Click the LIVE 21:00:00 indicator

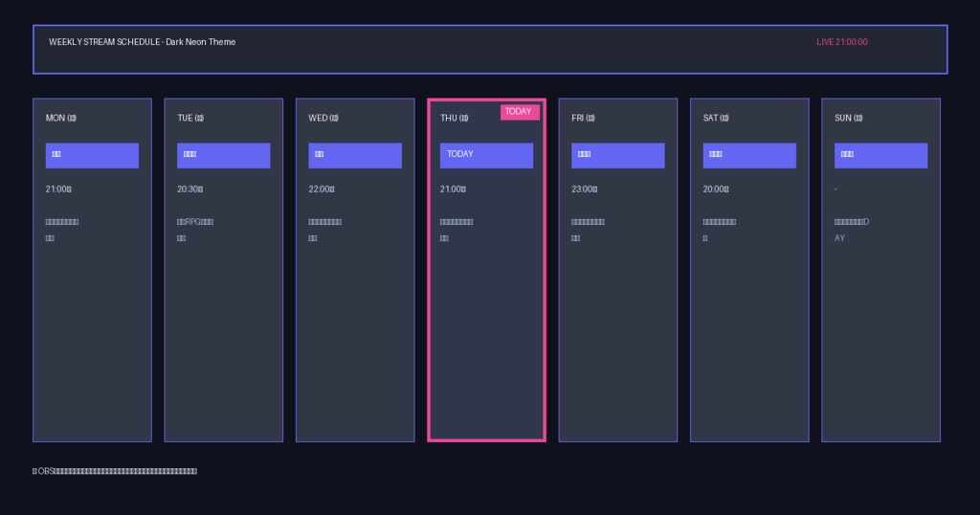(x=842, y=42)
